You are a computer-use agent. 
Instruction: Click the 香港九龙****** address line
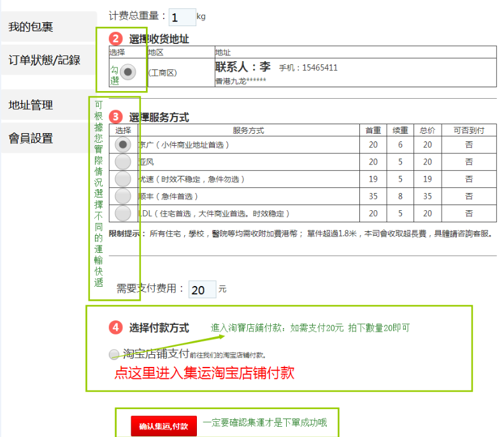tap(241, 81)
